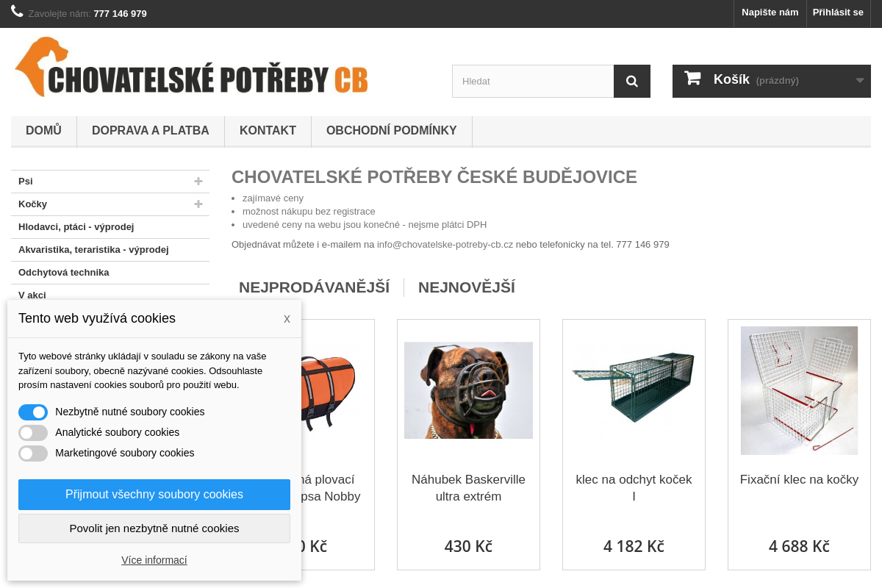882x588 pixels.
Task: Toggle Nezbytně nutné soubory cookies switch
Action: point(33,412)
